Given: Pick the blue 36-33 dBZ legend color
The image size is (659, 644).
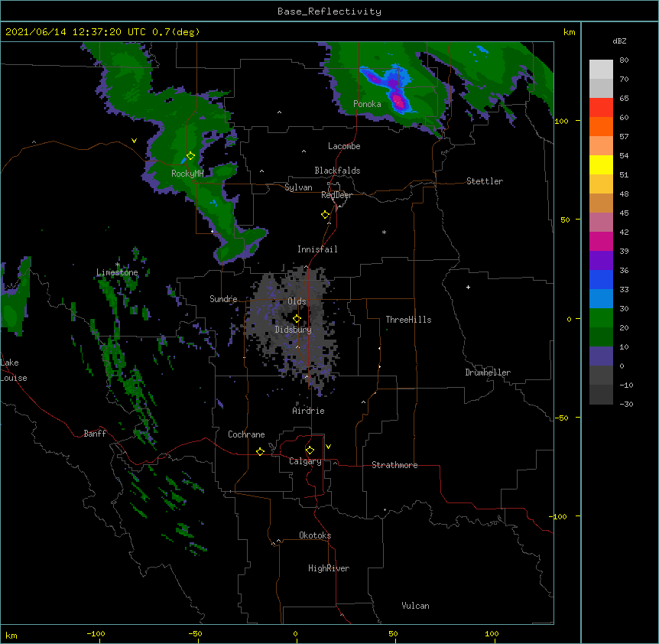Looking at the screenshot, I should (601, 279).
